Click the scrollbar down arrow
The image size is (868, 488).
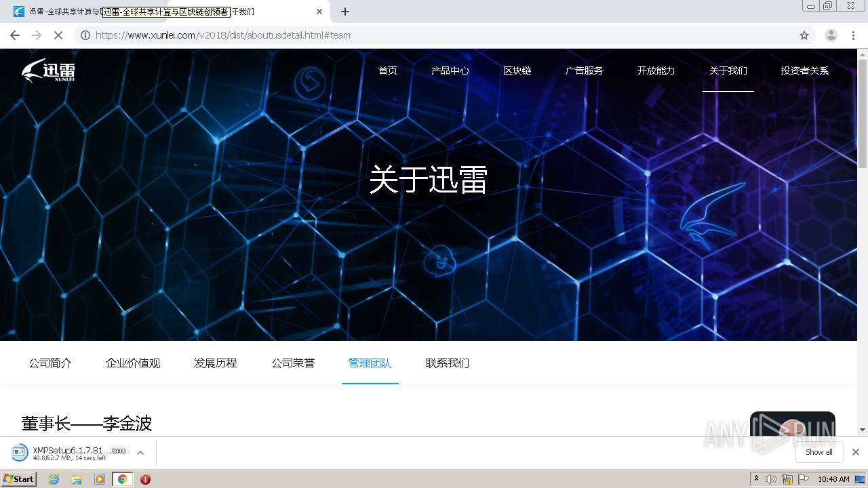(863, 430)
